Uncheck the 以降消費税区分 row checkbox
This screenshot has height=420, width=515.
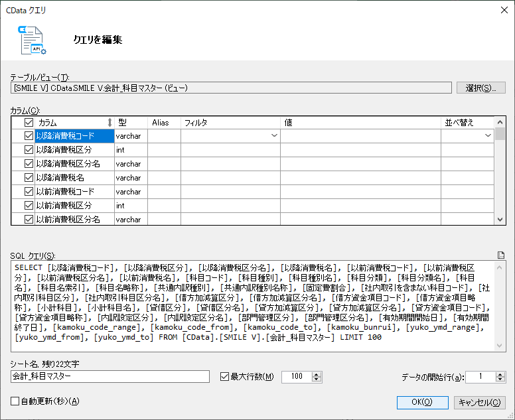point(29,150)
